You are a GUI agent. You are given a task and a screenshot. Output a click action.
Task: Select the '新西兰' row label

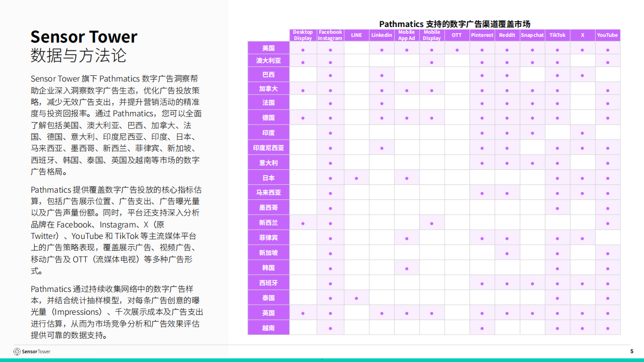[269, 223]
